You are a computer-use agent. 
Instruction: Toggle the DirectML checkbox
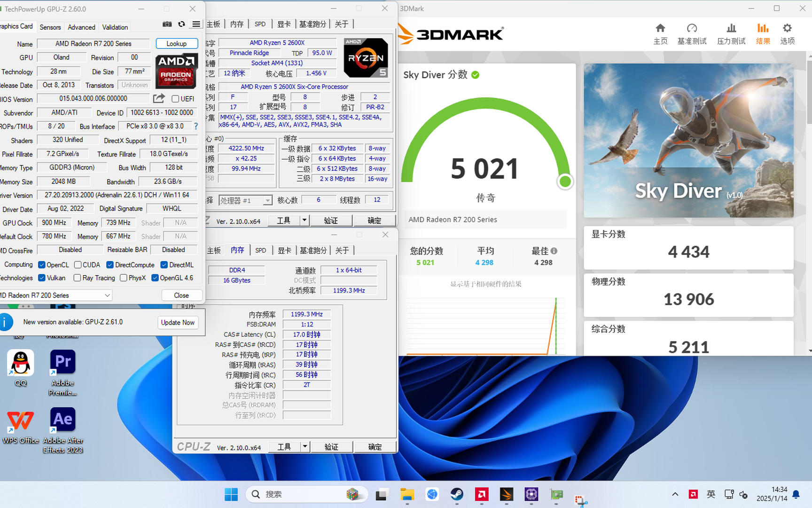tap(164, 265)
